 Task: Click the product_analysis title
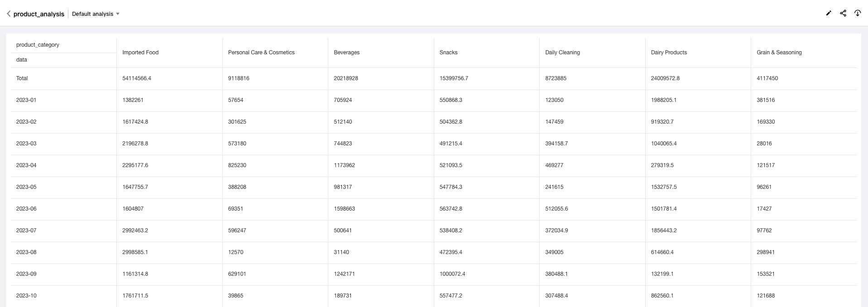pyautogui.click(x=39, y=14)
